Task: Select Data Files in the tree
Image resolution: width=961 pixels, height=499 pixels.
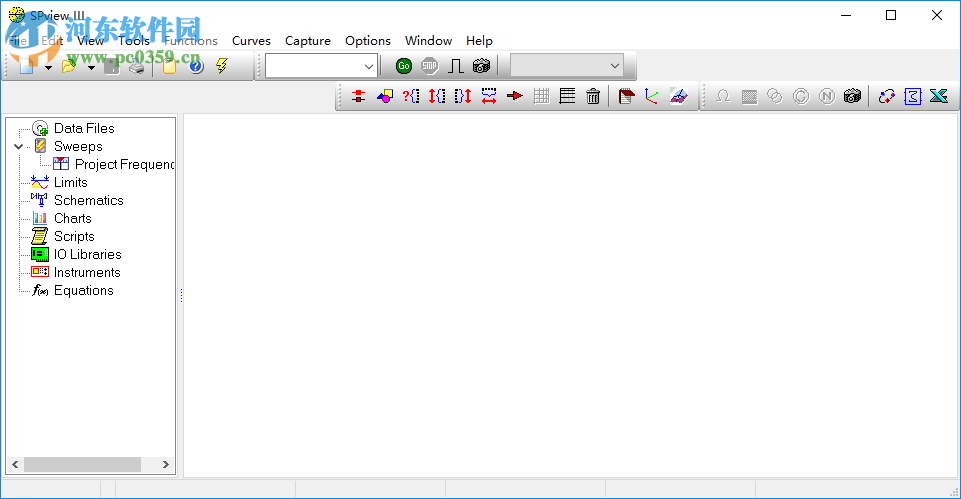Action: (x=84, y=128)
